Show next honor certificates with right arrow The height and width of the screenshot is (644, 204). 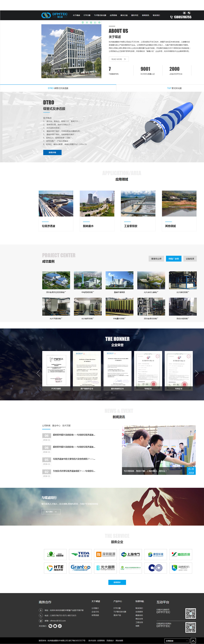click(197, 373)
